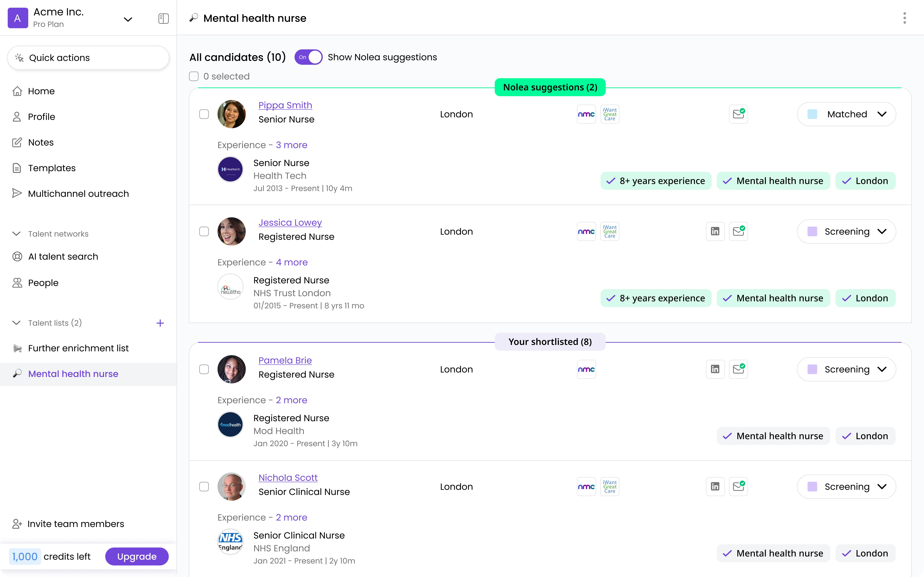
Task: Turn off Show Nolea suggestions toggle
Action: pyautogui.click(x=308, y=57)
